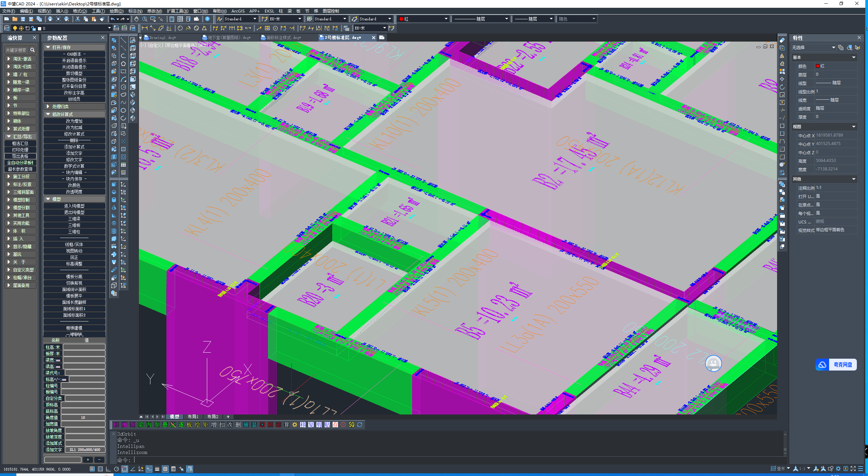This screenshot has width=868, height=476.
Task: Click the white layer color swatch
Action: (39, 28)
